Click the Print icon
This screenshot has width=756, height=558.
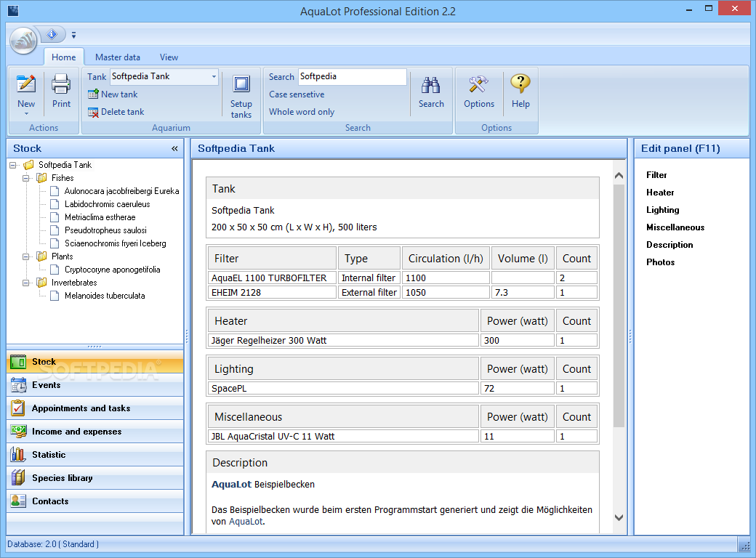click(61, 84)
